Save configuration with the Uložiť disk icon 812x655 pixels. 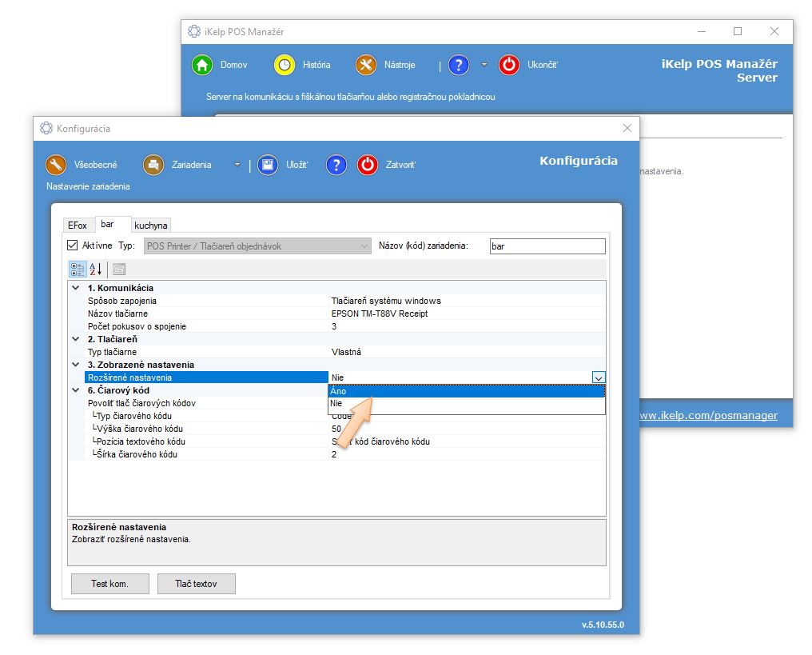click(x=268, y=165)
